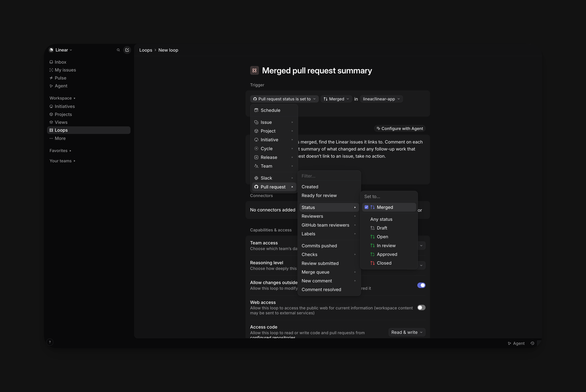Screen dimensions: 586x392
Task: Show More items in sidebar
Action: (89, 138)
